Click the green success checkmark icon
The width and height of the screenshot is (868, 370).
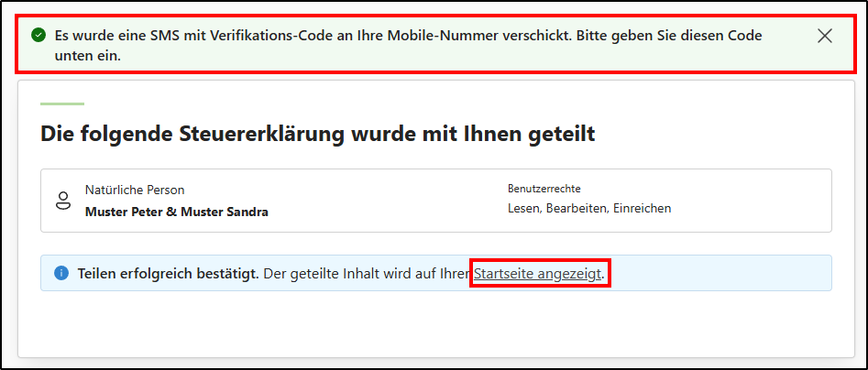38,36
